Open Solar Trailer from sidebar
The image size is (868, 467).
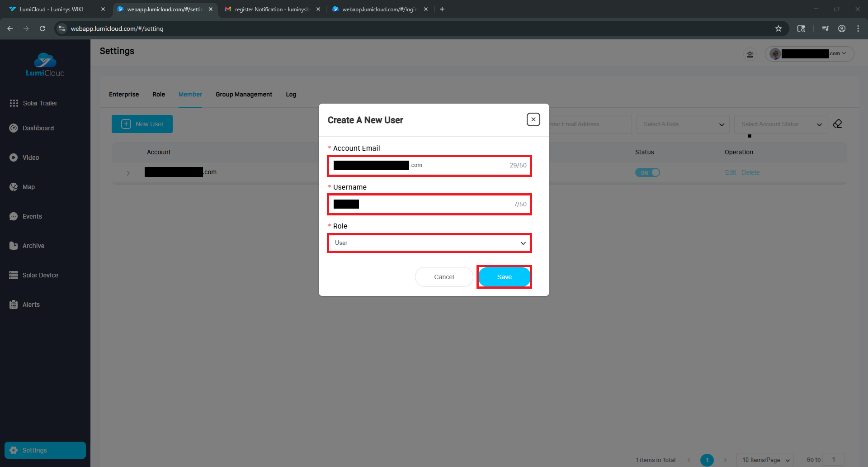coord(40,103)
